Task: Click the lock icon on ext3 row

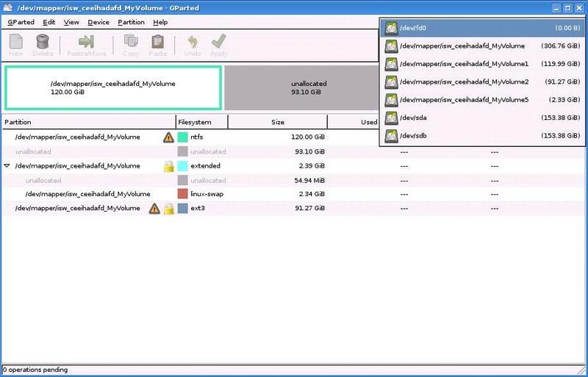Action: click(x=169, y=209)
